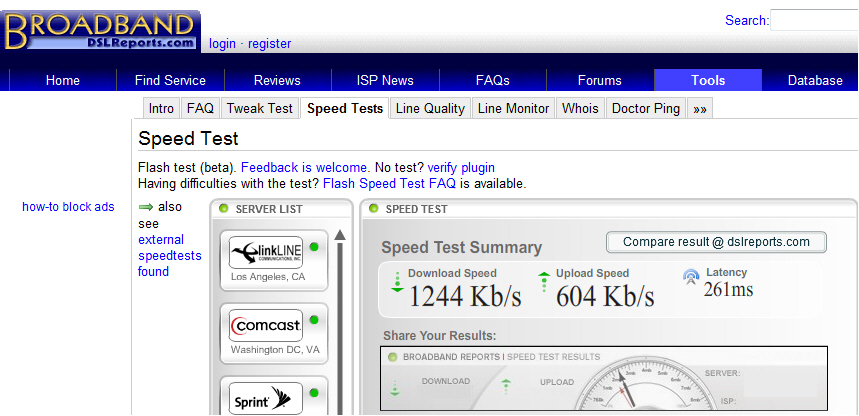Click the server list scroll up arrow
Viewport: 859px width, 416px height.
pyautogui.click(x=340, y=235)
